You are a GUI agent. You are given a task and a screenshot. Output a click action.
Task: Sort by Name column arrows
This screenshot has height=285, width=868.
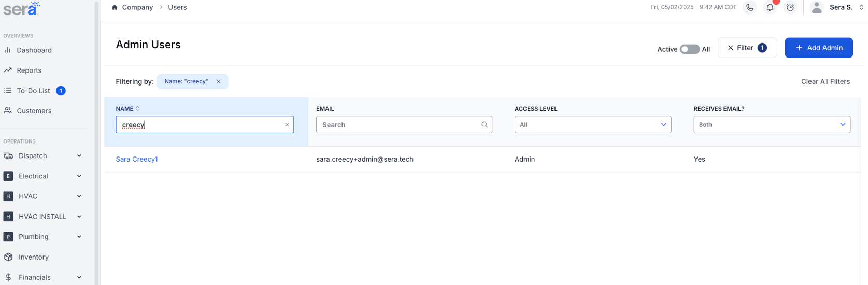click(x=138, y=109)
